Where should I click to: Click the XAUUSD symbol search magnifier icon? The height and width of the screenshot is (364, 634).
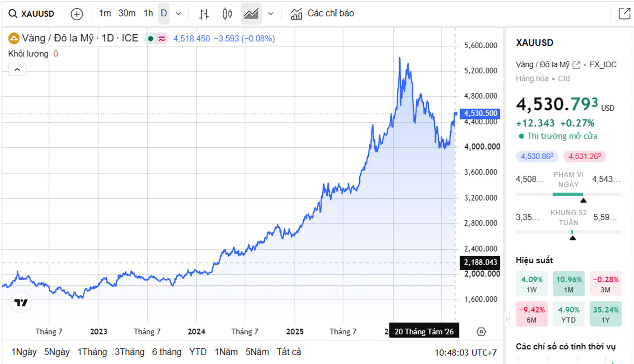pos(13,14)
